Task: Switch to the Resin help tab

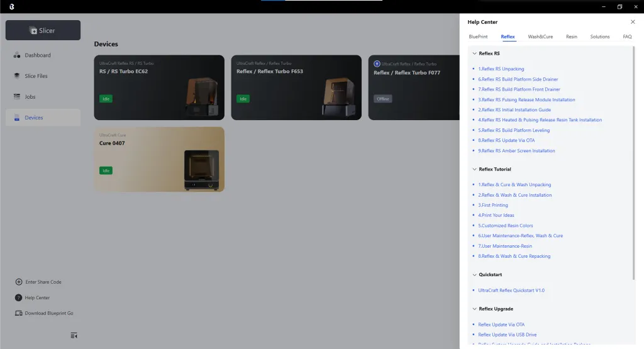Action: tap(571, 36)
